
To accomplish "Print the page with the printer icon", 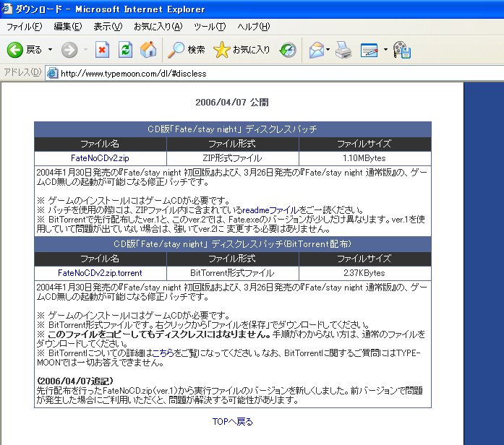I will coord(343,50).
